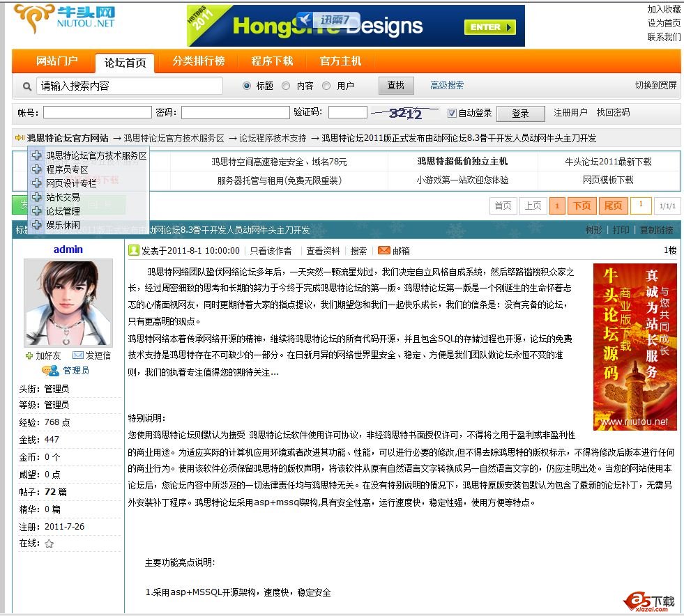Open the 注册用户 link
Image resolution: width=684 pixels, height=616 pixels.
pyautogui.click(x=570, y=112)
